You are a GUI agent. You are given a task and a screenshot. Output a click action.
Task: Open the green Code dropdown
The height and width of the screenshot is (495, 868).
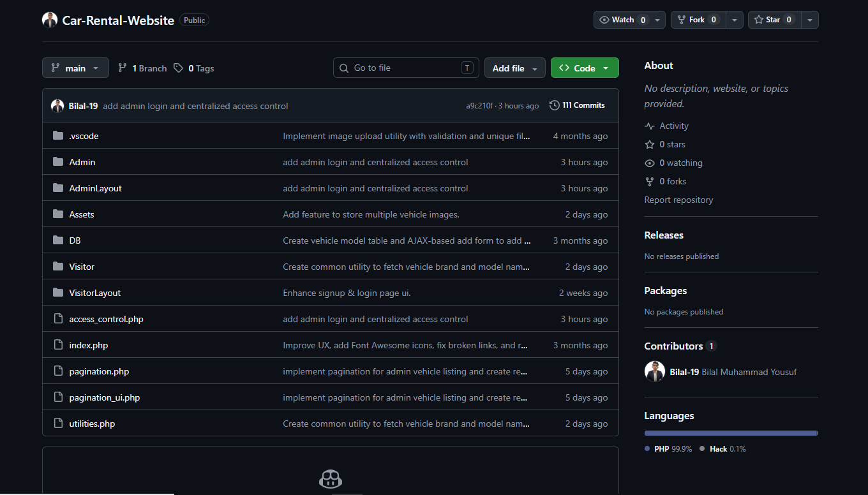(585, 68)
